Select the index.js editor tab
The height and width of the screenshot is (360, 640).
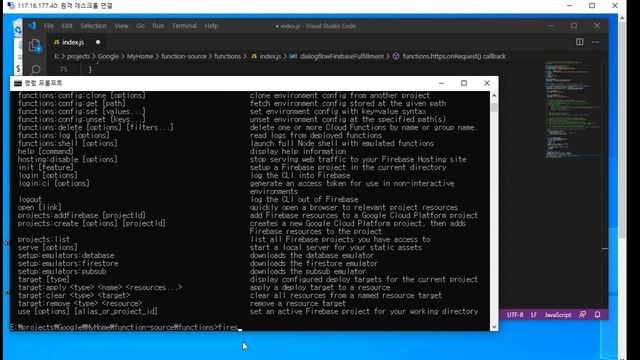coord(77,42)
